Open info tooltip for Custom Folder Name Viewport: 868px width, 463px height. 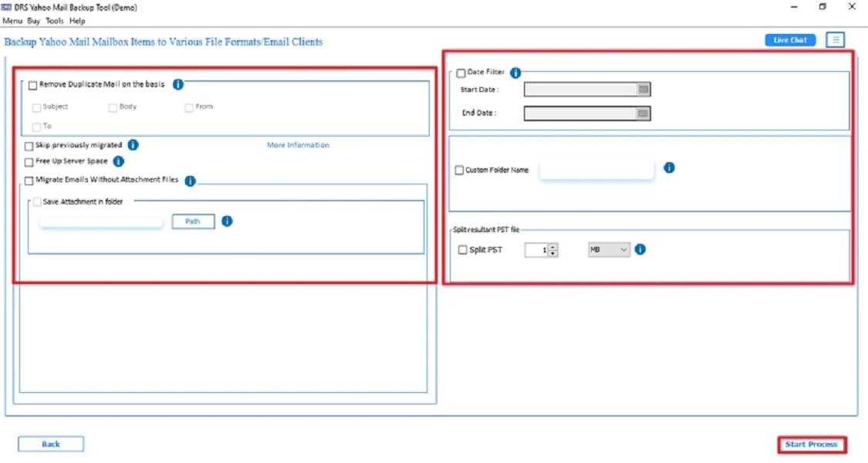pos(669,167)
